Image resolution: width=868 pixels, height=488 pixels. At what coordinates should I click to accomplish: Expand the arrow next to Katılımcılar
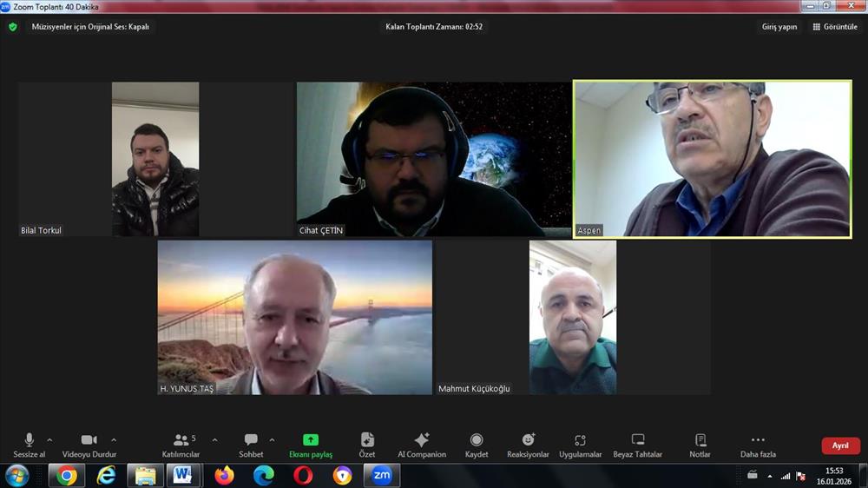point(214,439)
